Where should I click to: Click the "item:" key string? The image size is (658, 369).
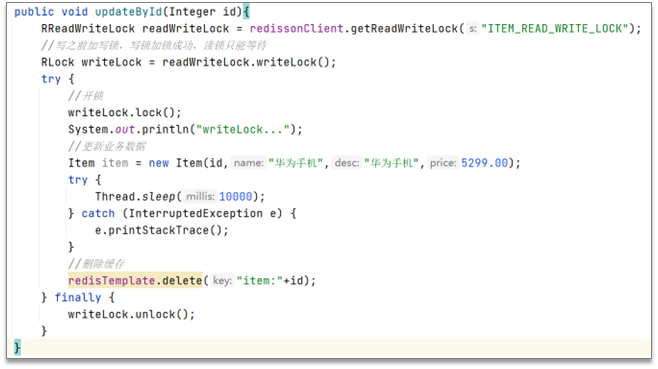260,280
